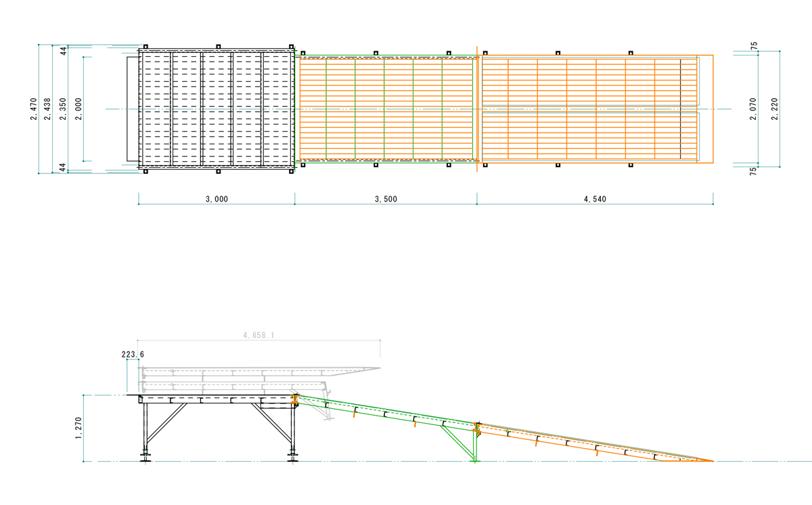Select the 2,220 dimension label

click(x=774, y=108)
